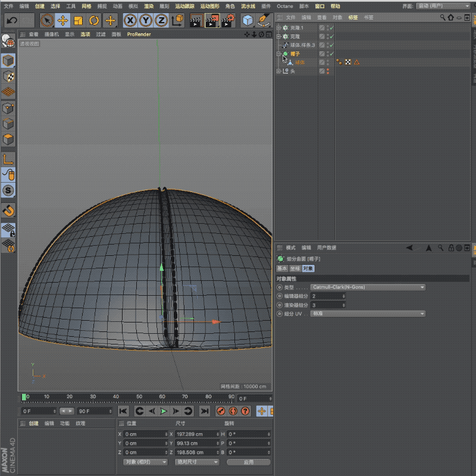
Task: Click the coordinate system icon
Action: (177, 21)
